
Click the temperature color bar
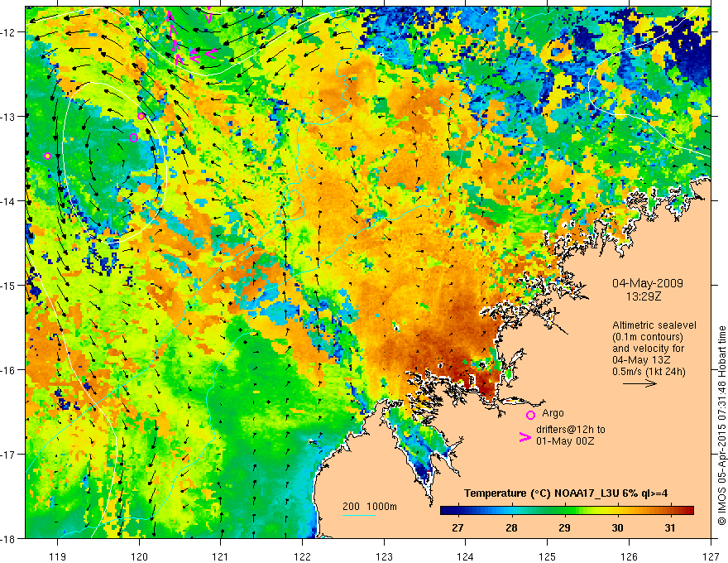567,511
